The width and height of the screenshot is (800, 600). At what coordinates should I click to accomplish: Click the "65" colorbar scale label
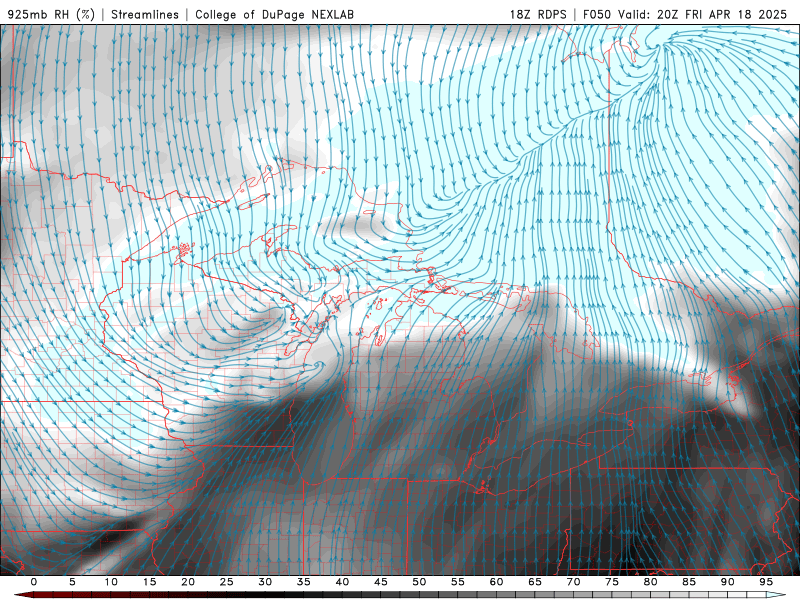coord(535,582)
